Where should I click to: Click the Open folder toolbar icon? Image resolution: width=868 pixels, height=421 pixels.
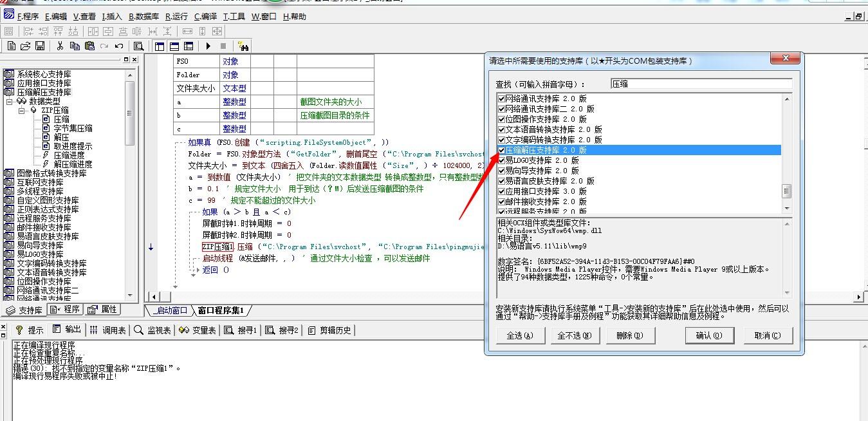[x=26, y=46]
